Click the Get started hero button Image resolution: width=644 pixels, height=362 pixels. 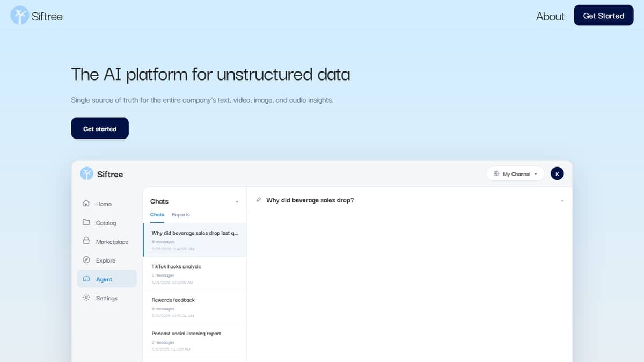click(x=100, y=128)
